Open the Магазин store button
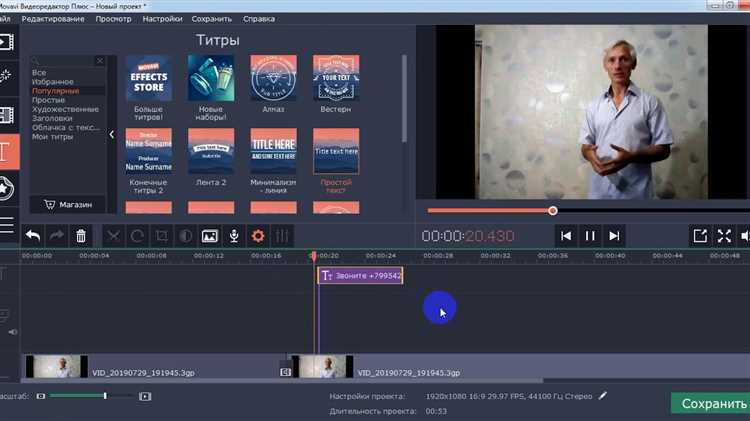This screenshot has height=421, width=750. pos(67,205)
